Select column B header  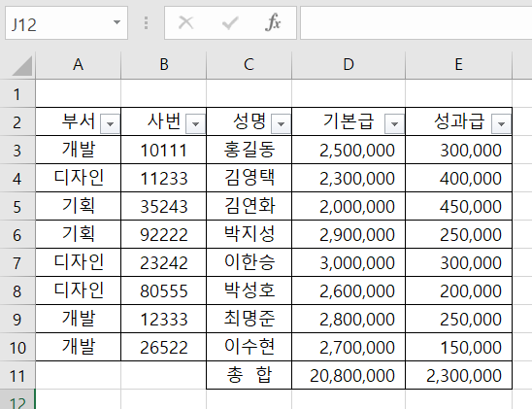[x=164, y=64]
